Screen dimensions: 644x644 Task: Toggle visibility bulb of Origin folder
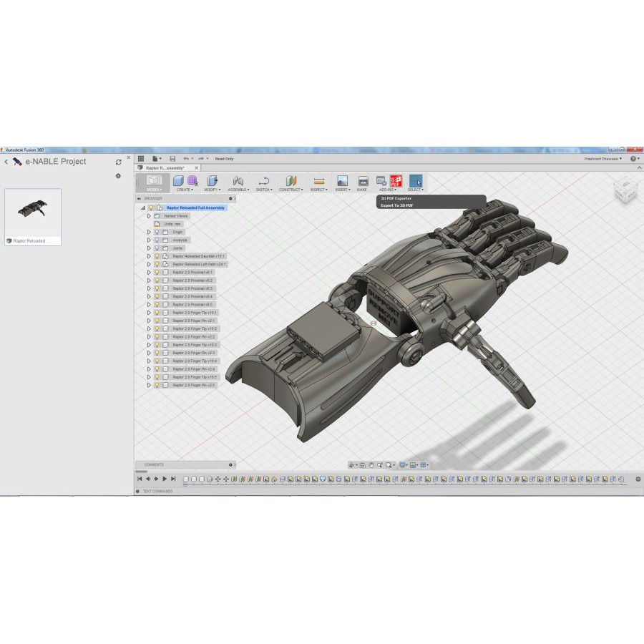tap(157, 232)
